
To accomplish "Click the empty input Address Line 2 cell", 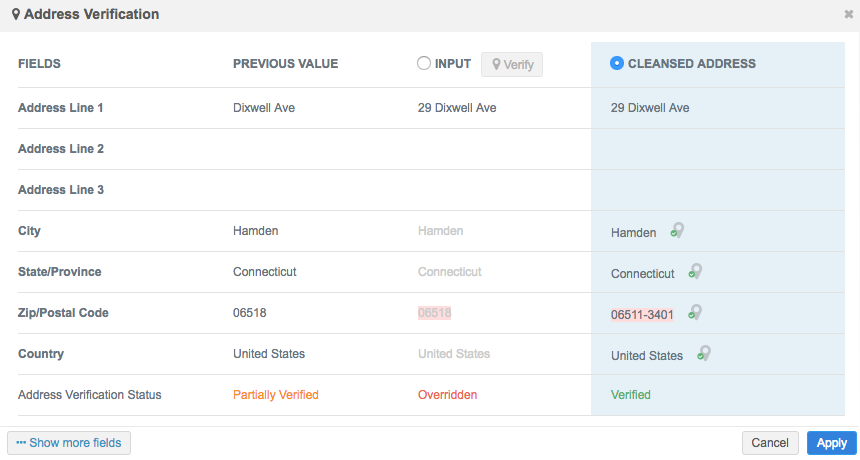I will pos(500,149).
